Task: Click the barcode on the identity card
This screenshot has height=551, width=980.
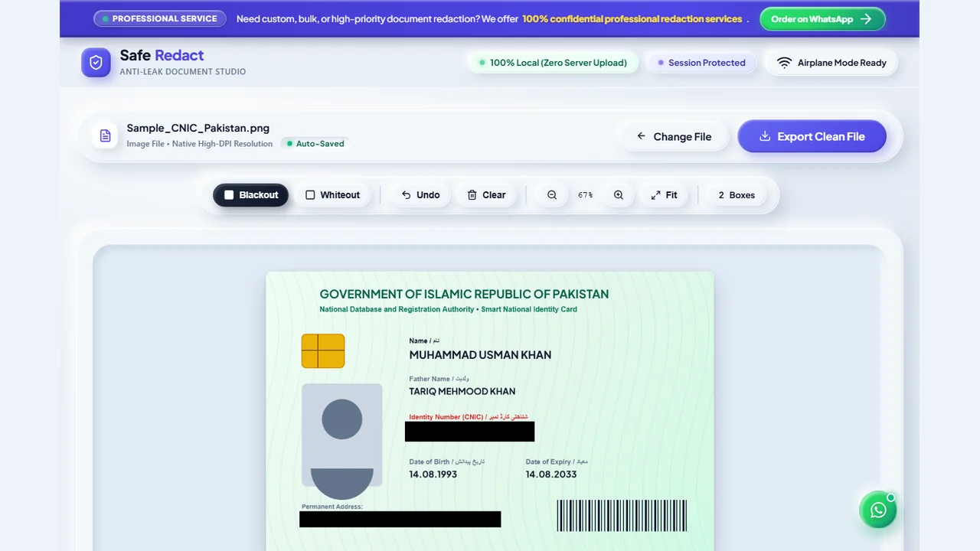Action: pos(622,516)
